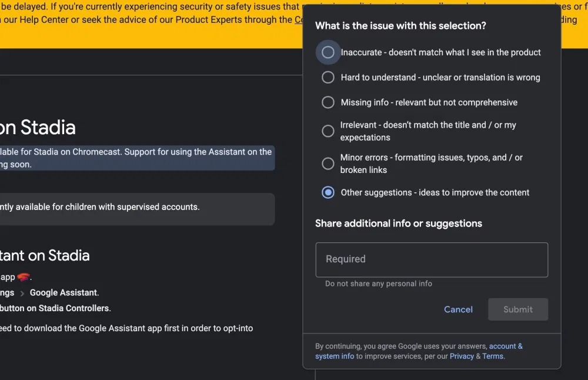
Task: Click the 'Share additional info or suggestions' heading
Action: (398, 224)
